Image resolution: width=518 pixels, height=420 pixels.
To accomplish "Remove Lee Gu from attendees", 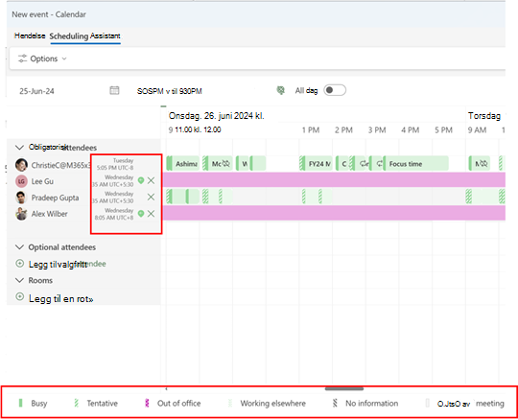I will pyautogui.click(x=151, y=180).
